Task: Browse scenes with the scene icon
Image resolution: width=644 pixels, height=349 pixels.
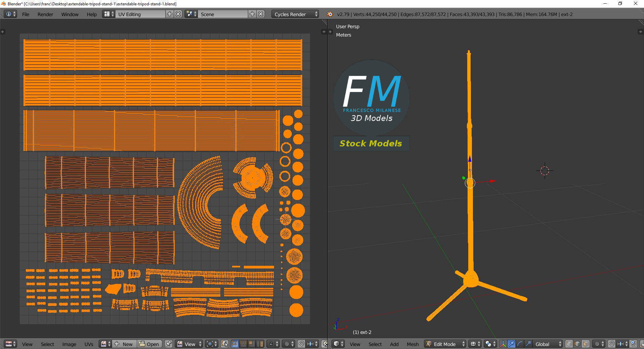Action: pyautogui.click(x=191, y=14)
